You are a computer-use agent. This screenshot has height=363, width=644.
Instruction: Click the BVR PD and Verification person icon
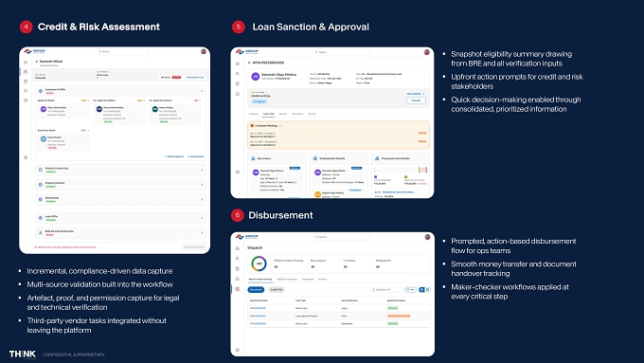pos(40,233)
